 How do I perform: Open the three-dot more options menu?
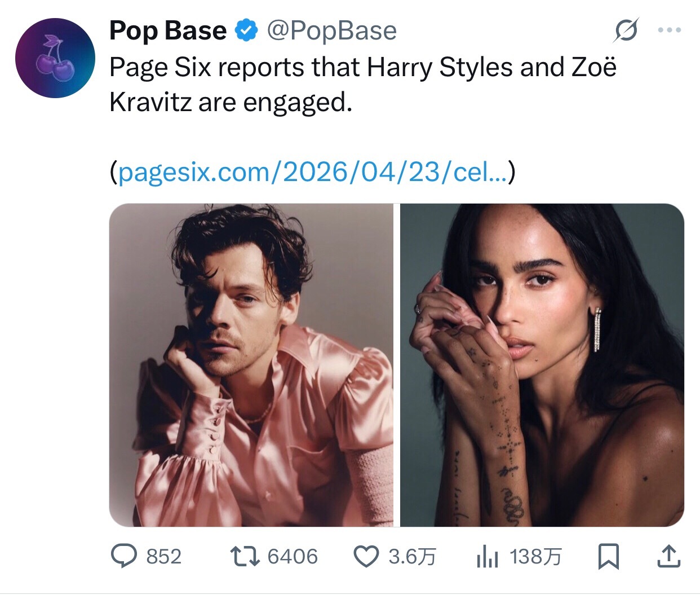670,30
